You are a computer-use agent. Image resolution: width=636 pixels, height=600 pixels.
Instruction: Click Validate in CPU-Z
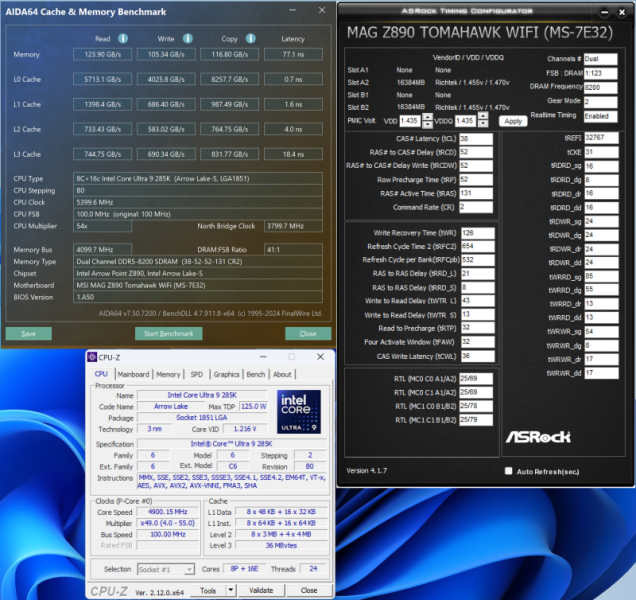(x=261, y=590)
